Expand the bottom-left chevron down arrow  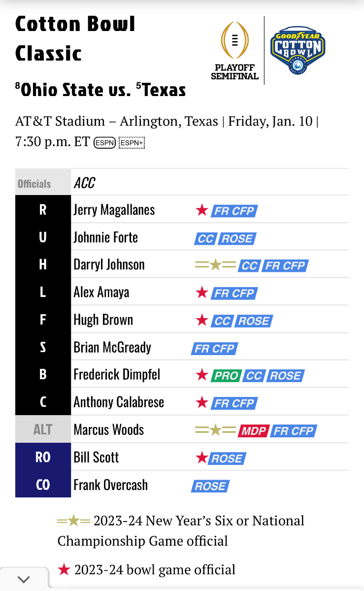click(x=23, y=579)
